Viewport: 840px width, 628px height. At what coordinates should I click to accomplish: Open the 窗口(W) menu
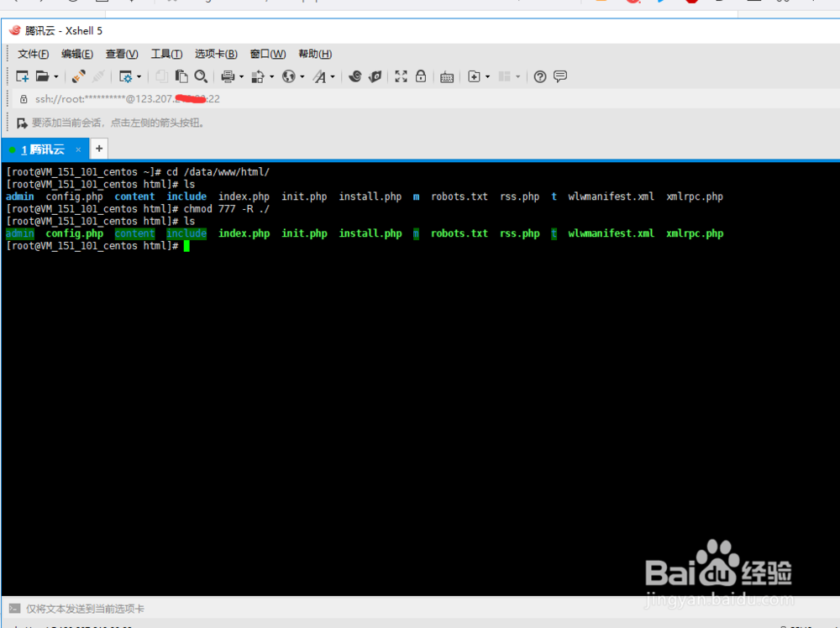point(268,54)
